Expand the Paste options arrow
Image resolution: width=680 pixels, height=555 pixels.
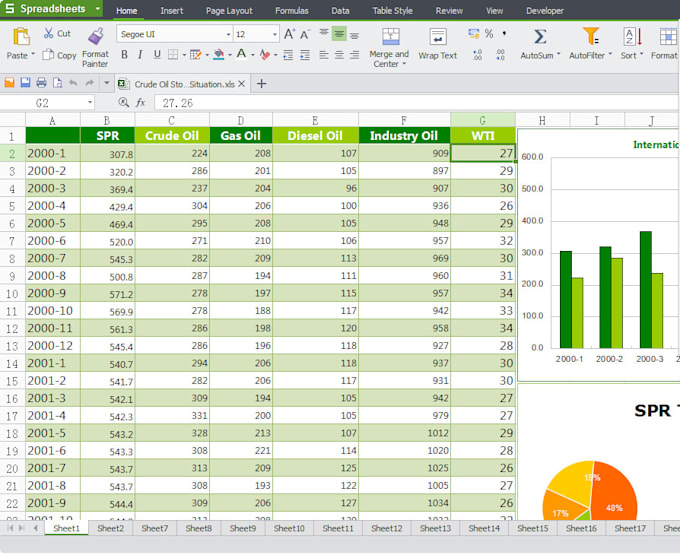point(33,55)
